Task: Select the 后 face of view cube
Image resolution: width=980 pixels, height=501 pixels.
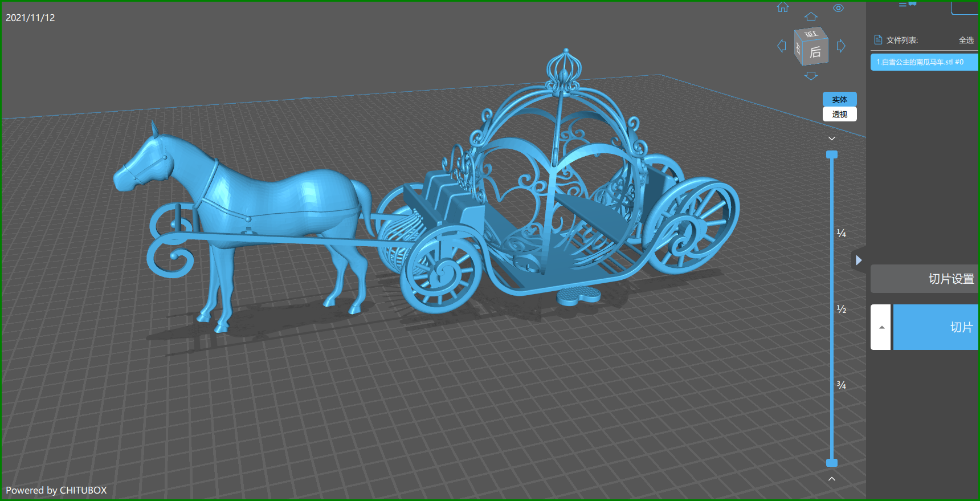Action: pyautogui.click(x=815, y=52)
